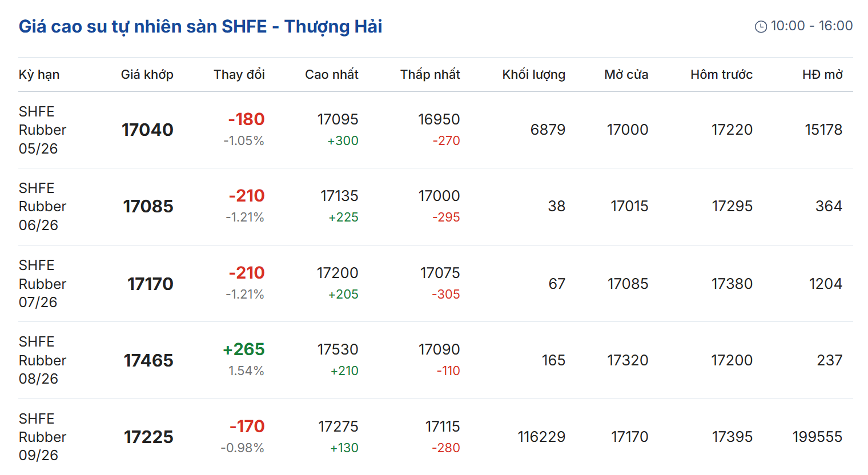
Task: Click the Thay đổi column header
Action: point(239,74)
